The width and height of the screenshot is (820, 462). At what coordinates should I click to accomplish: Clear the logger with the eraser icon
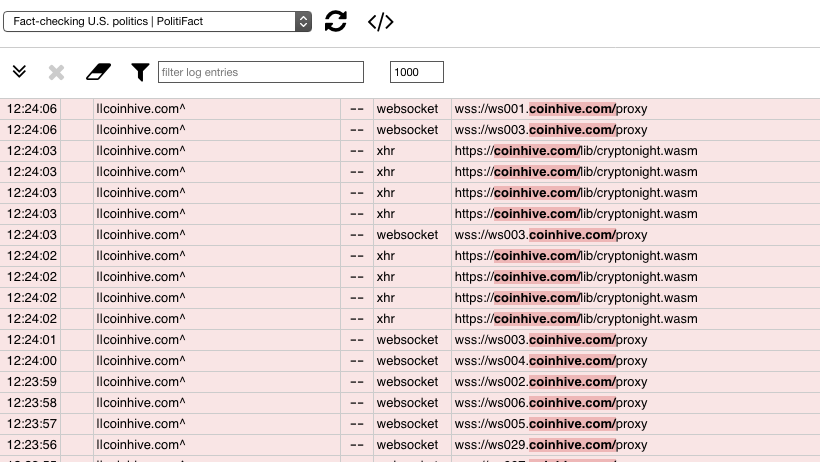[99, 72]
